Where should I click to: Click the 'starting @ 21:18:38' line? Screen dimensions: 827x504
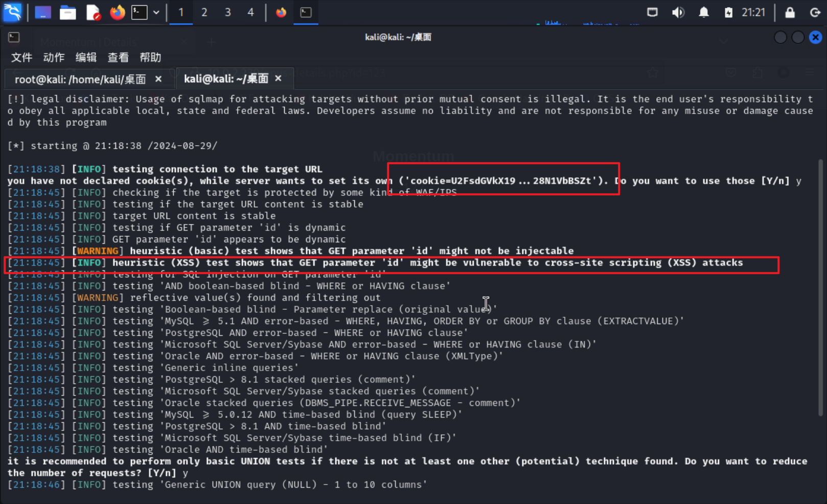(x=112, y=146)
